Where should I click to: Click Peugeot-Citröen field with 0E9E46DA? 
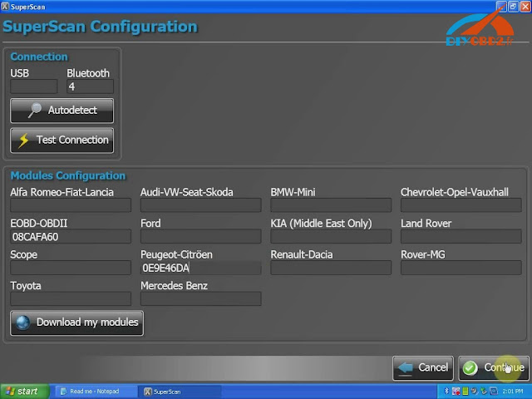pos(201,268)
